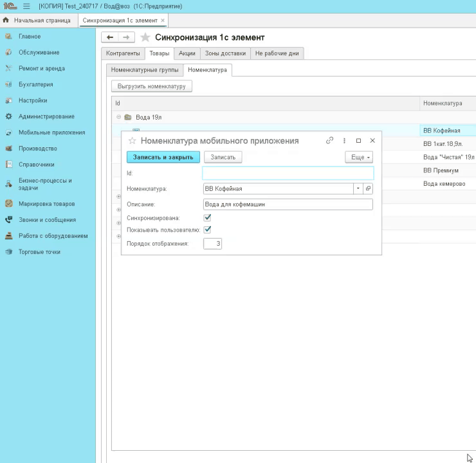Image resolution: width=476 pixels, height=463 pixels.
Task: Open the three-dot dialog options menu
Action: 345,140
